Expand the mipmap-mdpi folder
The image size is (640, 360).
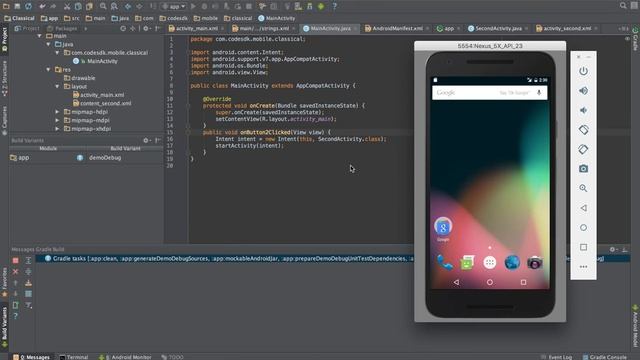click(57, 120)
